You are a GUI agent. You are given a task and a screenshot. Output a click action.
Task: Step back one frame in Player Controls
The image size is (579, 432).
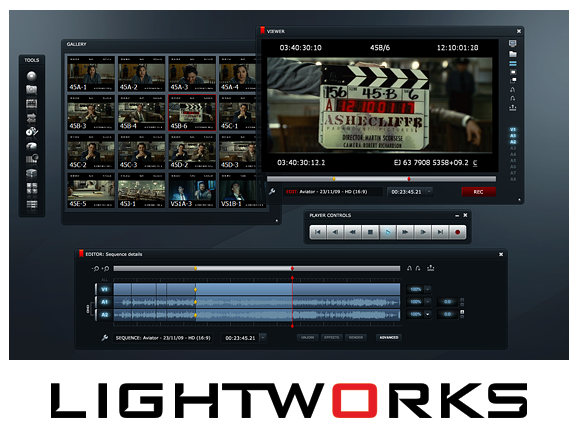point(335,232)
